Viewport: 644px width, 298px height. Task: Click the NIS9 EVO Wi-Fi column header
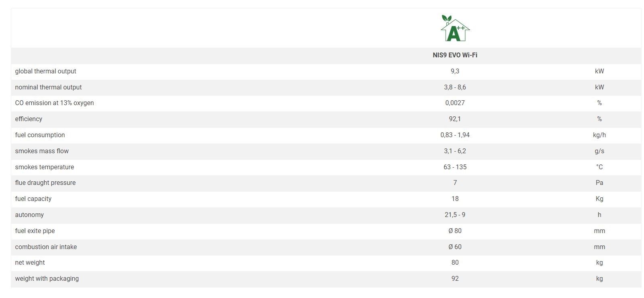[x=455, y=55]
